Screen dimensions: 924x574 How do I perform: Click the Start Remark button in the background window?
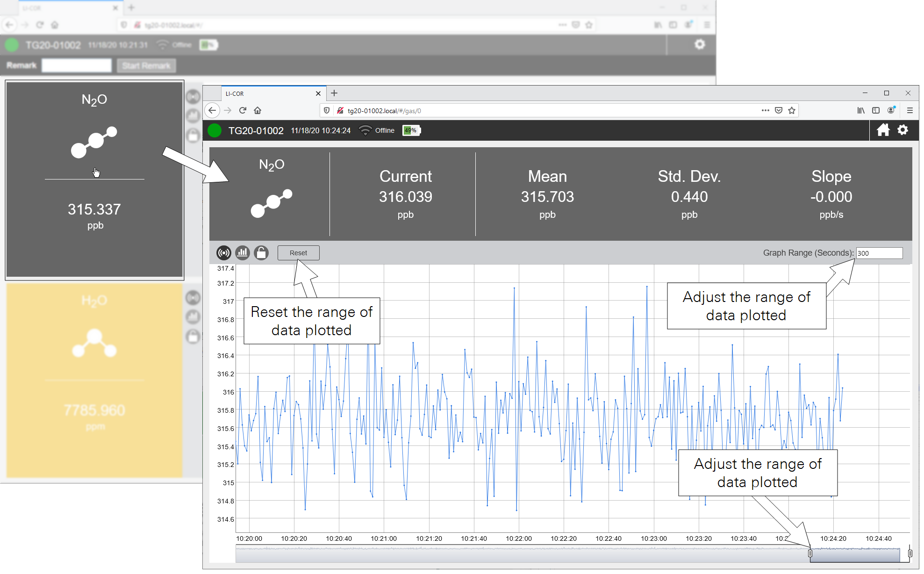(146, 65)
